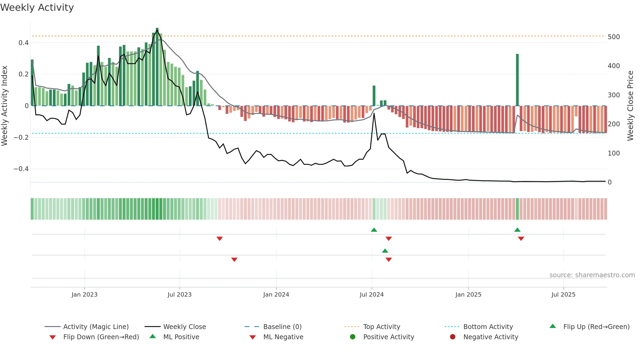Click the tall green activity spike near April 2025
644x362 pixels.
(x=517, y=80)
